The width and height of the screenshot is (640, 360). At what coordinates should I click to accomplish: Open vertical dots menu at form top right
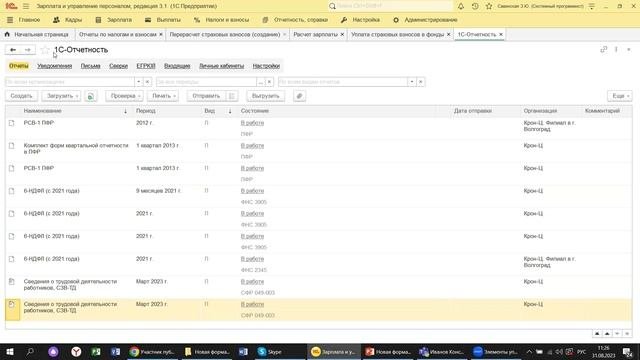click(x=616, y=49)
